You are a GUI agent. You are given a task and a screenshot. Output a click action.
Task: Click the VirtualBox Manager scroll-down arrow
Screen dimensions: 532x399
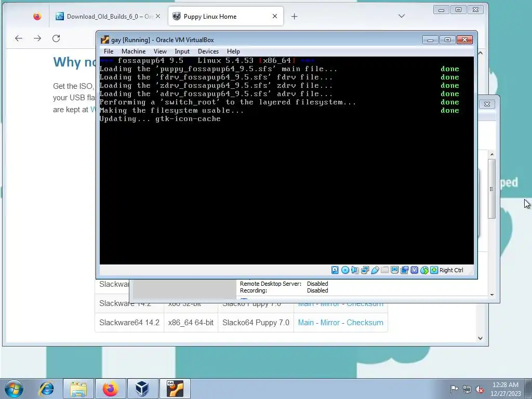click(x=491, y=295)
